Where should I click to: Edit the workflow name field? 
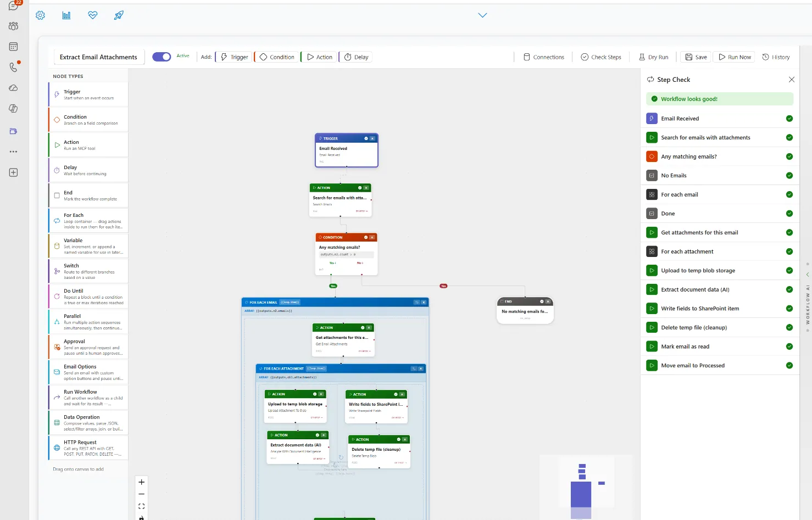99,57
